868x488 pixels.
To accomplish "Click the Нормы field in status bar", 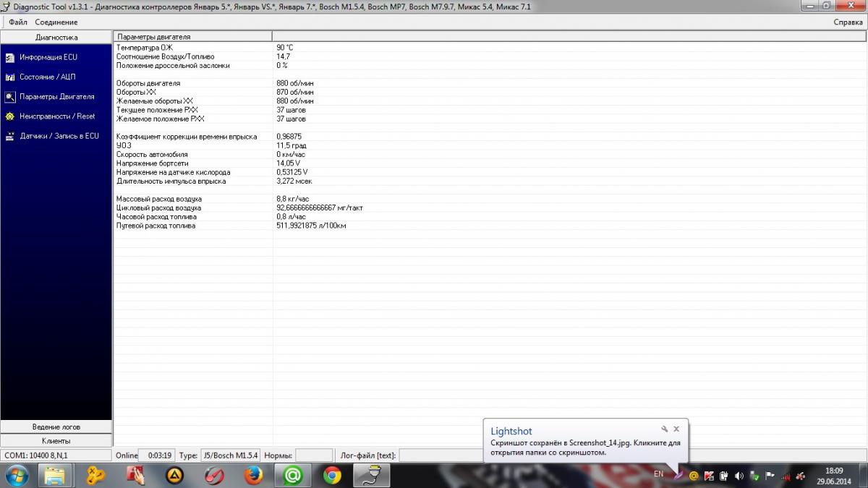I will click(314, 455).
